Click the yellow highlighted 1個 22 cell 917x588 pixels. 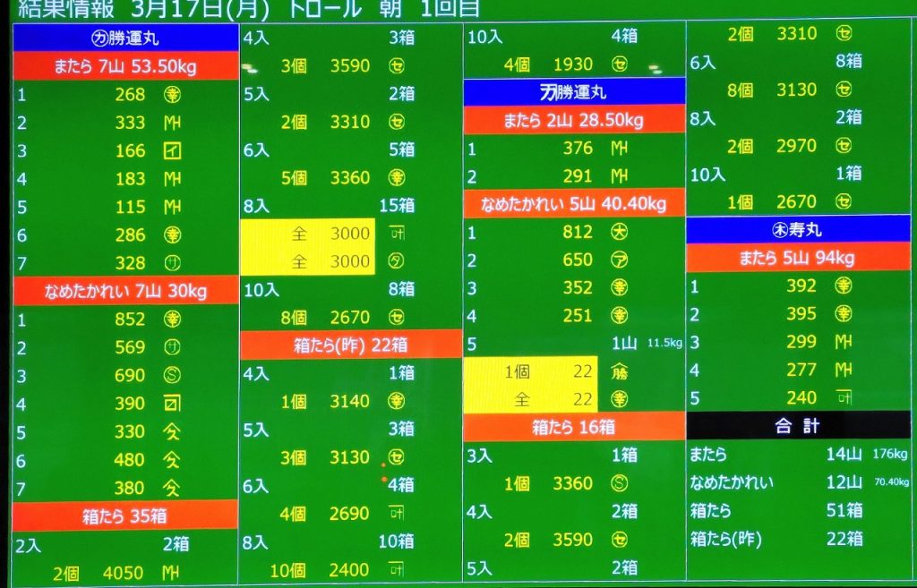530,372
